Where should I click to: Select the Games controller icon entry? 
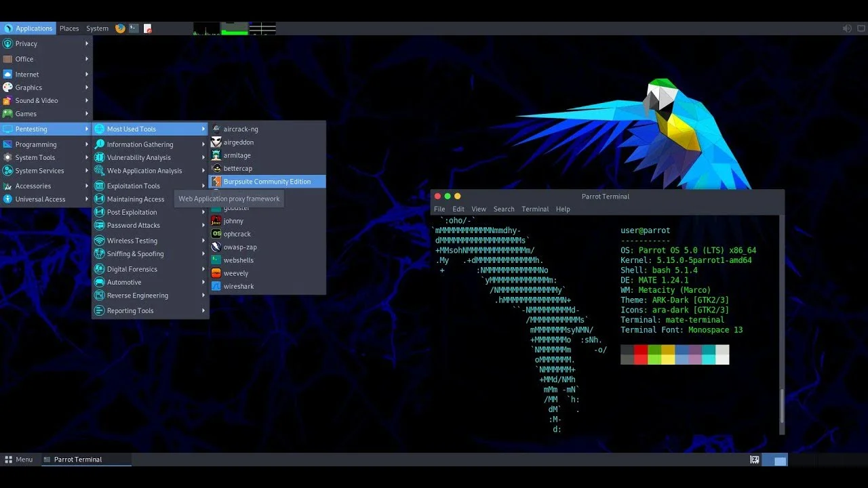click(8, 114)
